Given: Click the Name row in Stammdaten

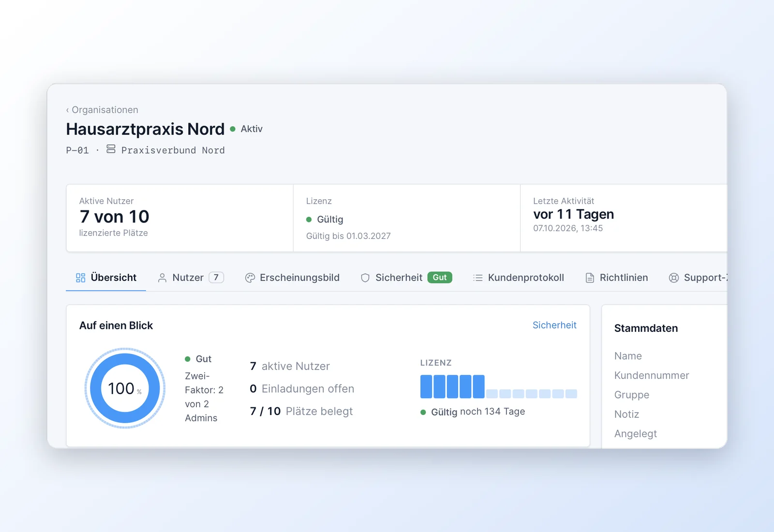Looking at the screenshot, I should tap(628, 356).
